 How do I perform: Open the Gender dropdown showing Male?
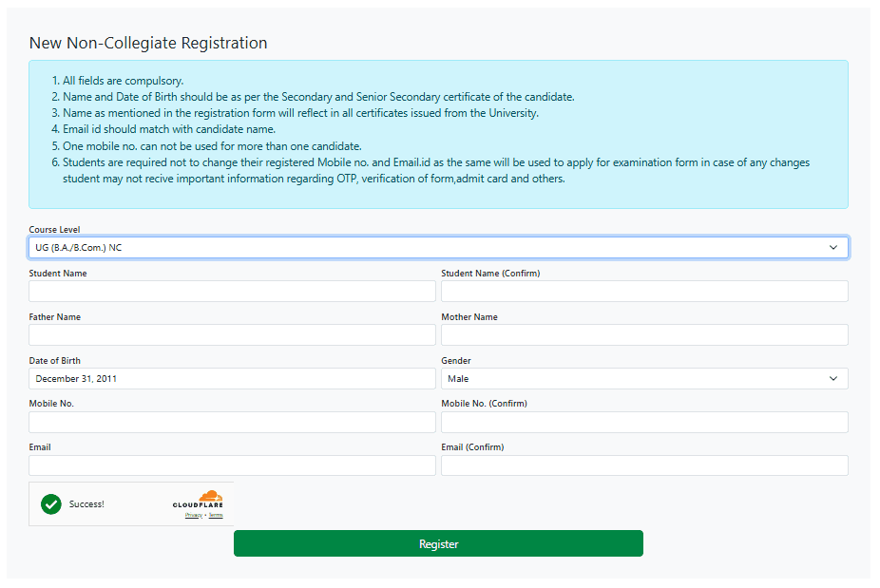point(643,378)
